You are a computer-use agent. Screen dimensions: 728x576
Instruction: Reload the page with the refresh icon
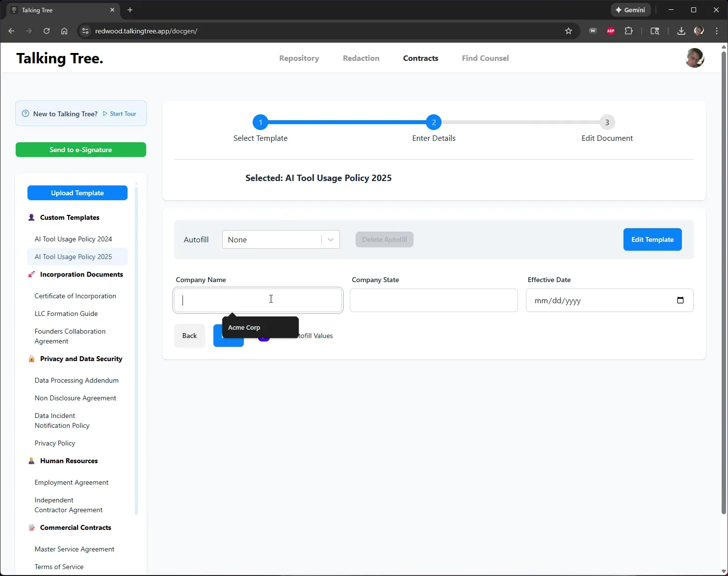click(x=47, y=31)
